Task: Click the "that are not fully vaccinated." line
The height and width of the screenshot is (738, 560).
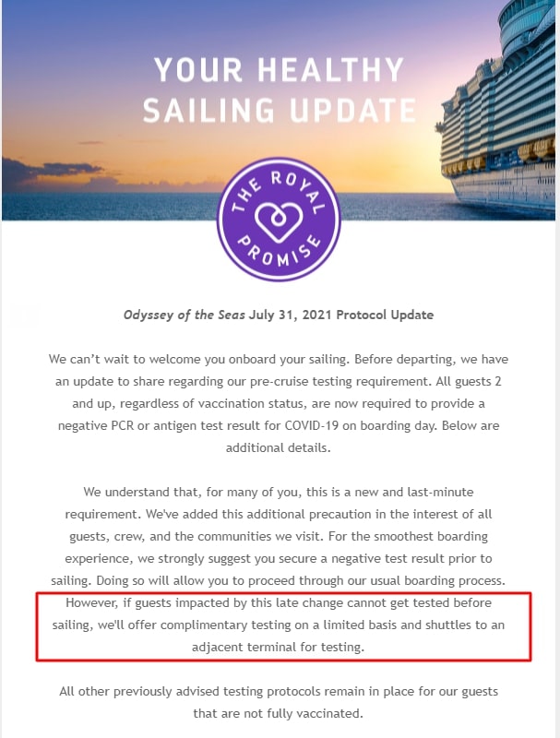Action: pos(278,713)
